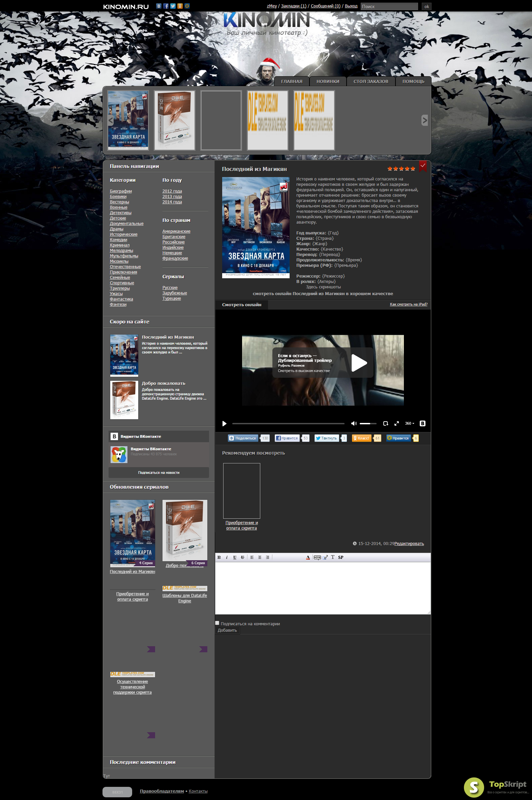This screenshot has width=532, height=800.
Task: Click Выход to log out
Action: (x=351, y=6)
